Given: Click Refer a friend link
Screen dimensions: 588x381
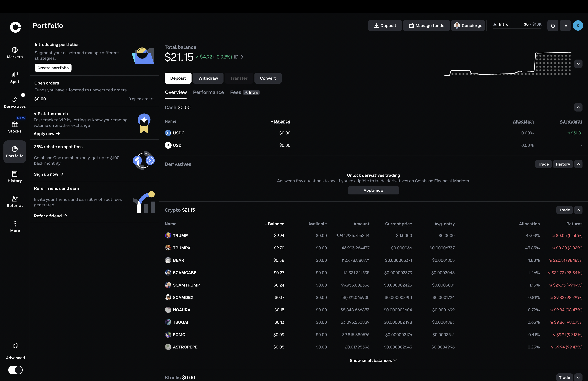Looking at the screenshot, I should 51,216.
